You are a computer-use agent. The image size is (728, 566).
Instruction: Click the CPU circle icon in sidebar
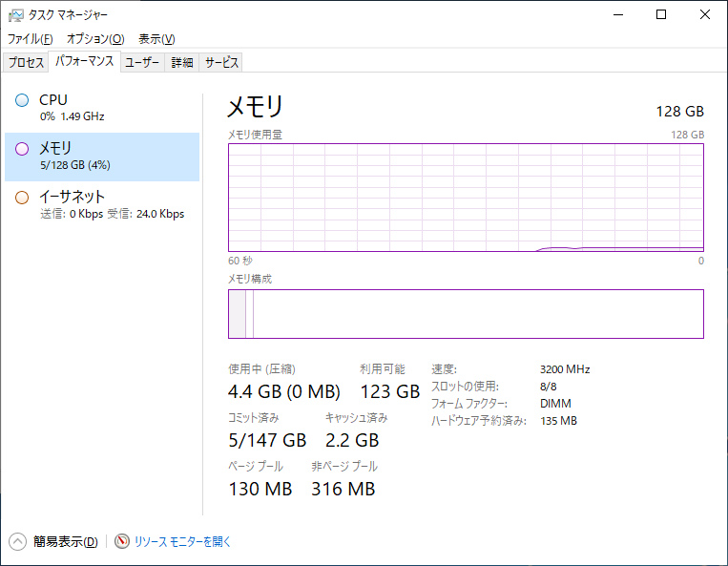[22, 100]
